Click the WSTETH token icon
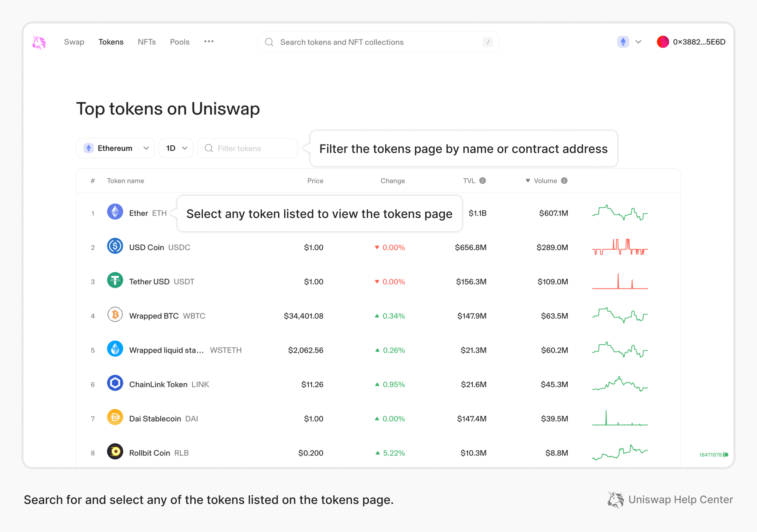This screenshot has width=757, height=532. 115,349
